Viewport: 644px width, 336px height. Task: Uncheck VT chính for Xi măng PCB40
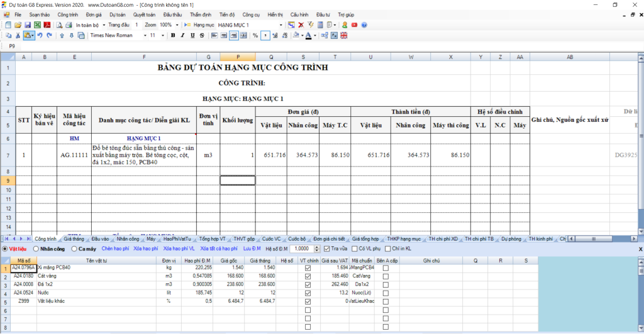308,268
